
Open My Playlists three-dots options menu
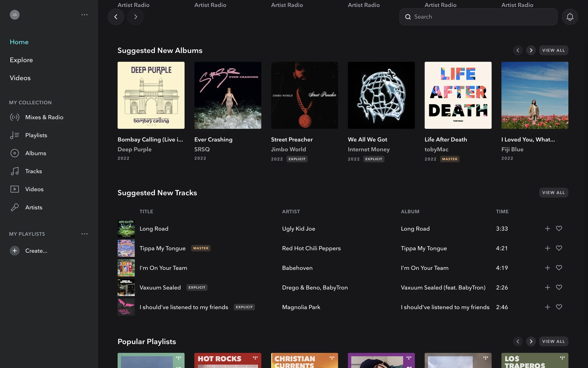point(85,234)
